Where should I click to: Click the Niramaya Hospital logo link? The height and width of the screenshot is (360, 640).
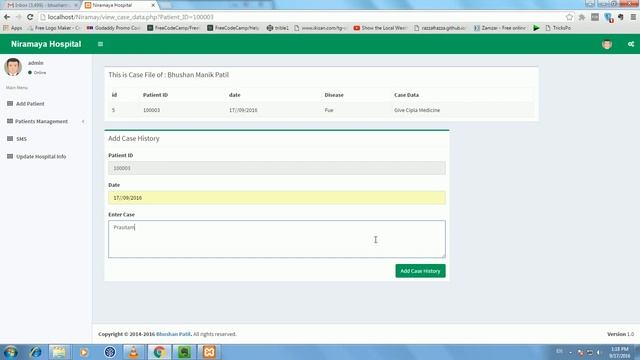(46, 44)
